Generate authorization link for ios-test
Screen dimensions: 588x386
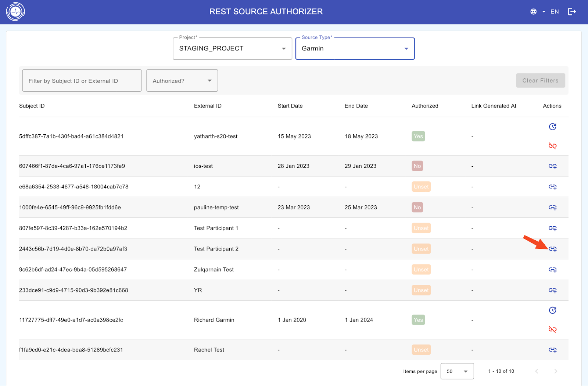point(552,166)
